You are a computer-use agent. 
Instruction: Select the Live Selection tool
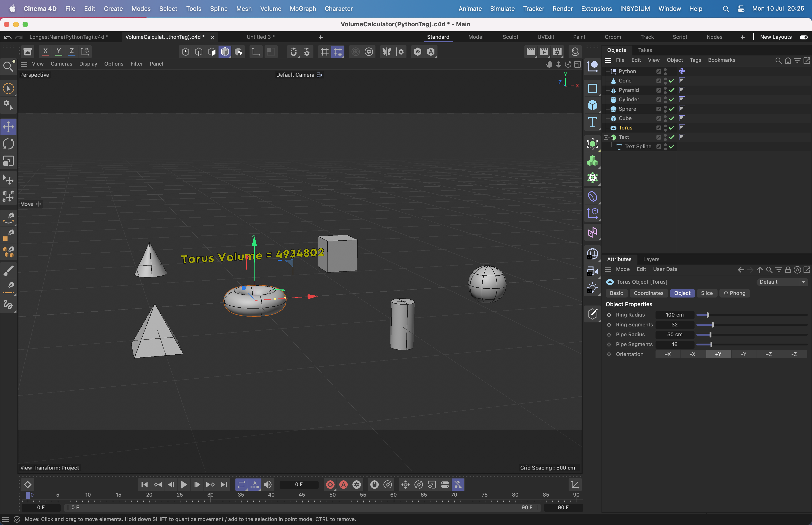[8, 88]
